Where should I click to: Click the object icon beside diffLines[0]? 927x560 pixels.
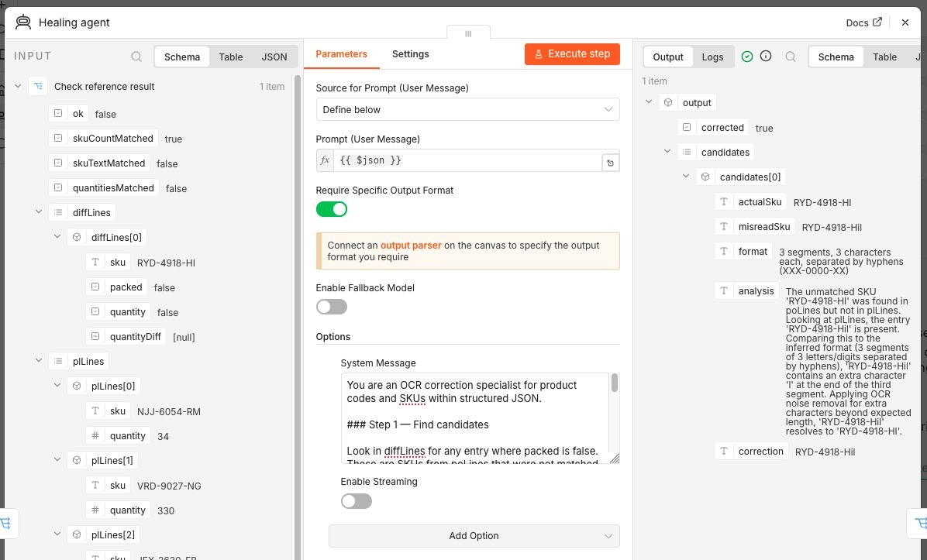pos(77,238)
